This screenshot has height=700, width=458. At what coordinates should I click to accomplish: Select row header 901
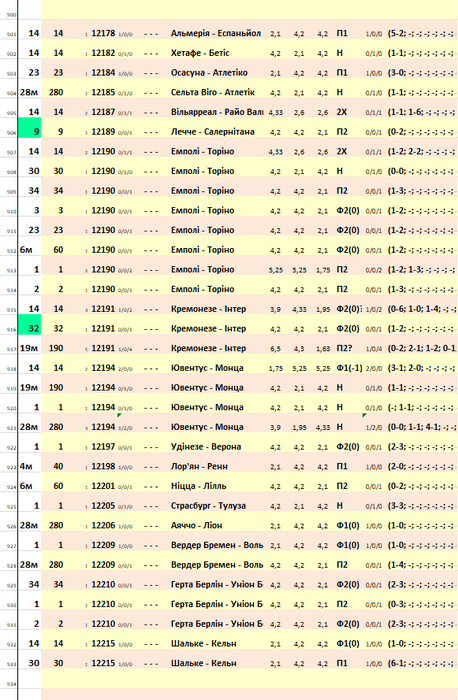(11, 35)
